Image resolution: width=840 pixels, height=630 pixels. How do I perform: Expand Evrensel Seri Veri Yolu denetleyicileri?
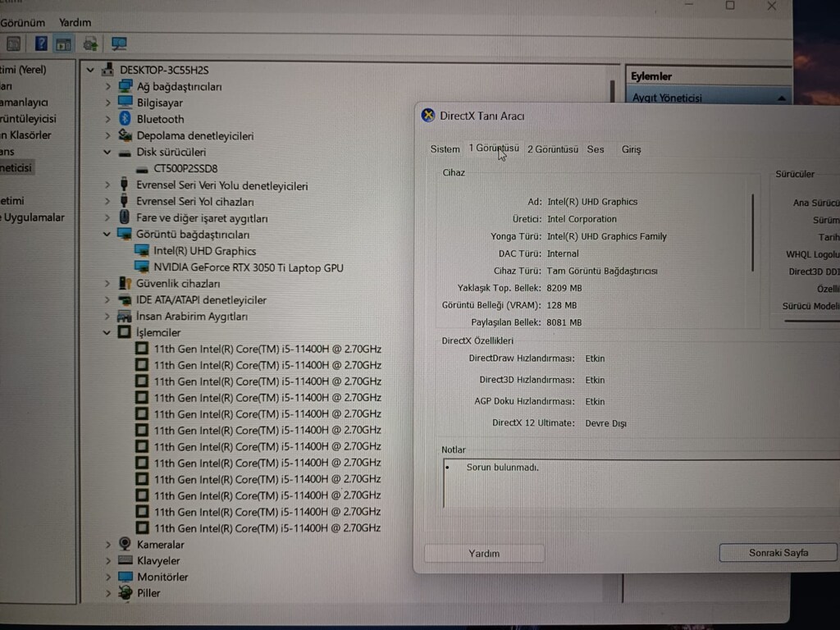107,185
